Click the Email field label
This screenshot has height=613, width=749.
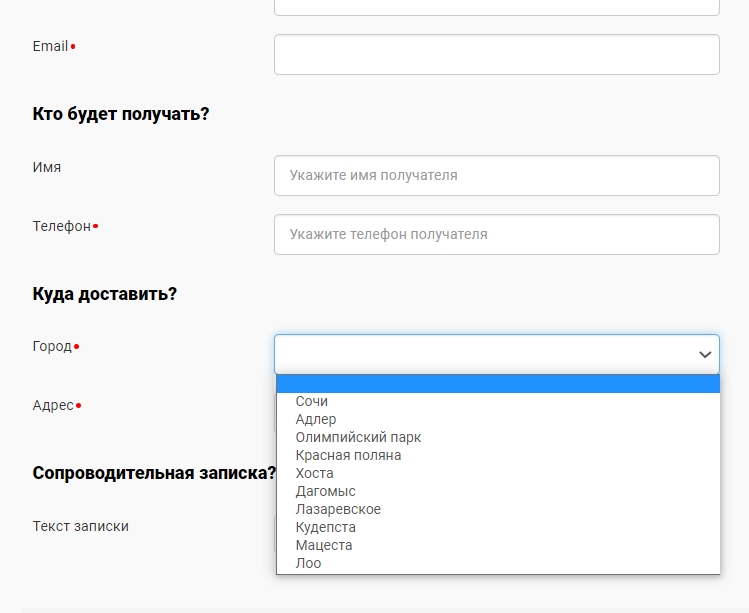(50, 46)
